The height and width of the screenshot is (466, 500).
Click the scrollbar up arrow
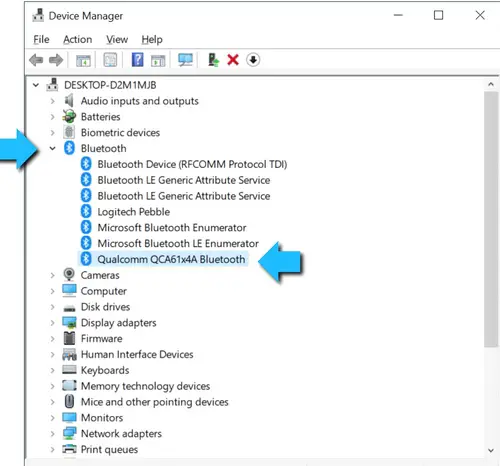coord(491,85)
